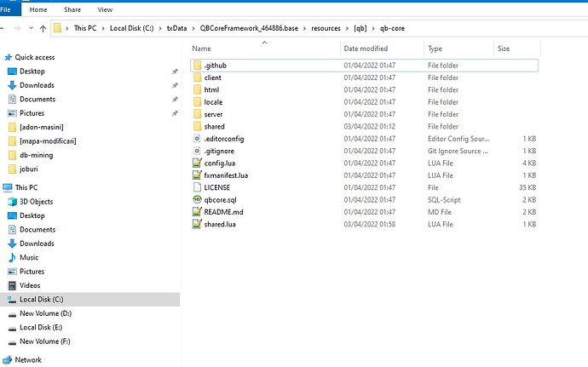Image resolution: width=588 pixels, height=367 pixels.
Task: Click the Videos film icon
Action: click(x=13, y=285)
